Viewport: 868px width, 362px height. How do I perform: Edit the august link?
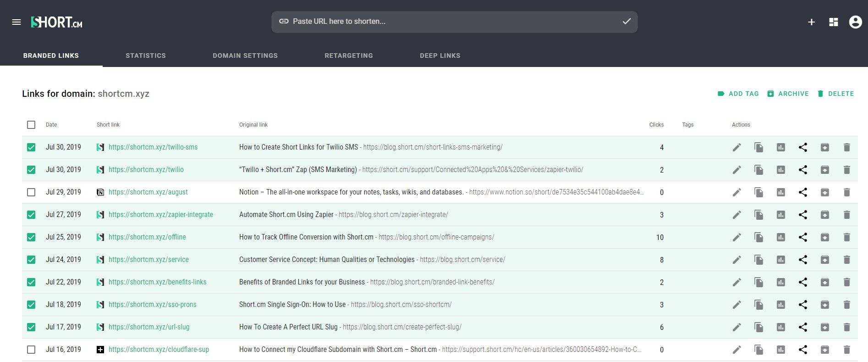pos(736,192)
